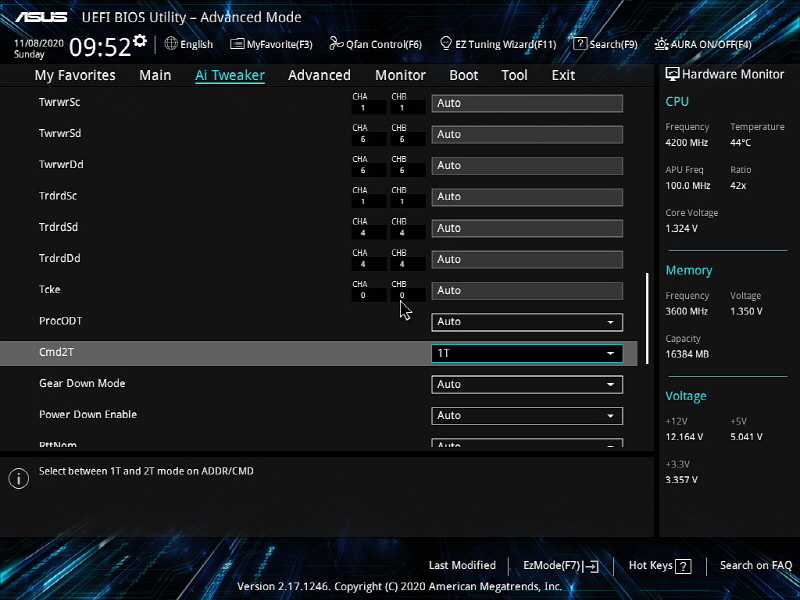The image size is (800, 600).
Task: Launch EZ Tuning Wizard(F11)
Action: point(498,44)
